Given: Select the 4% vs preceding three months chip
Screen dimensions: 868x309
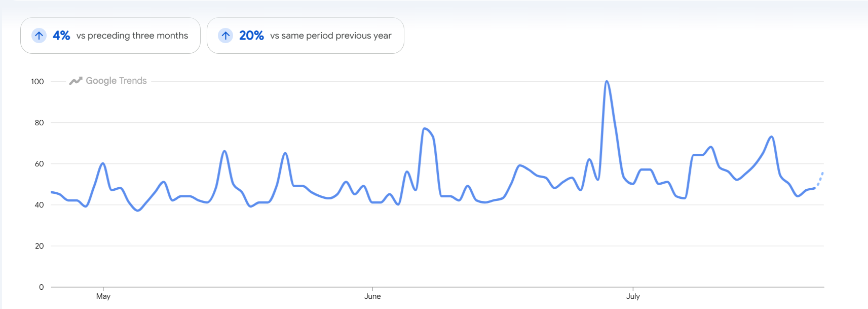Looking at the screenshot, I should click(x=110, y=36).
